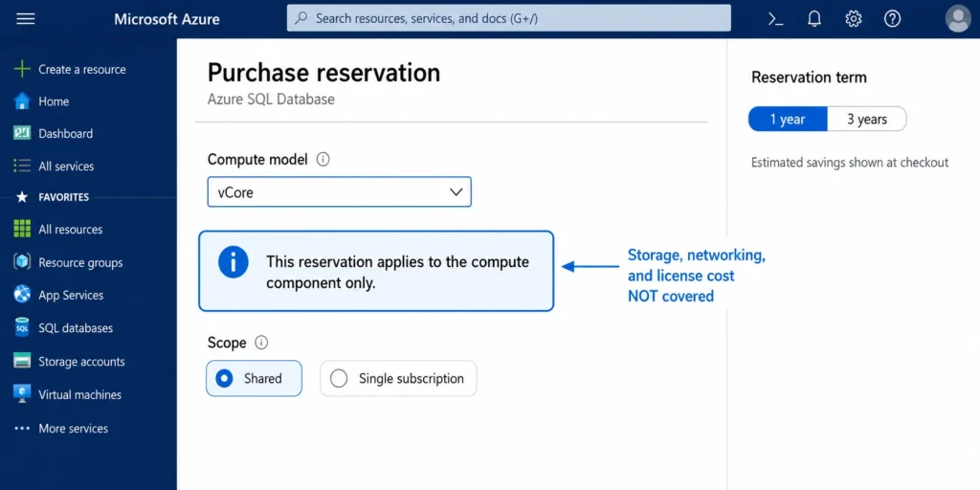Open Cloud Shell from top bar
This screenshot has width=980, height=490.
[x=775, y=19]
